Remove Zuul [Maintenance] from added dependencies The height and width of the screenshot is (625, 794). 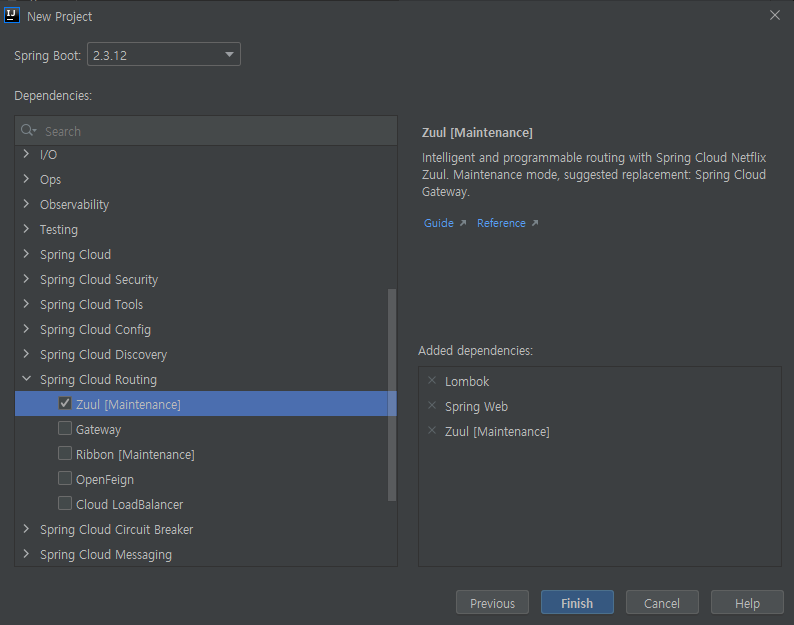pos(432,431)
